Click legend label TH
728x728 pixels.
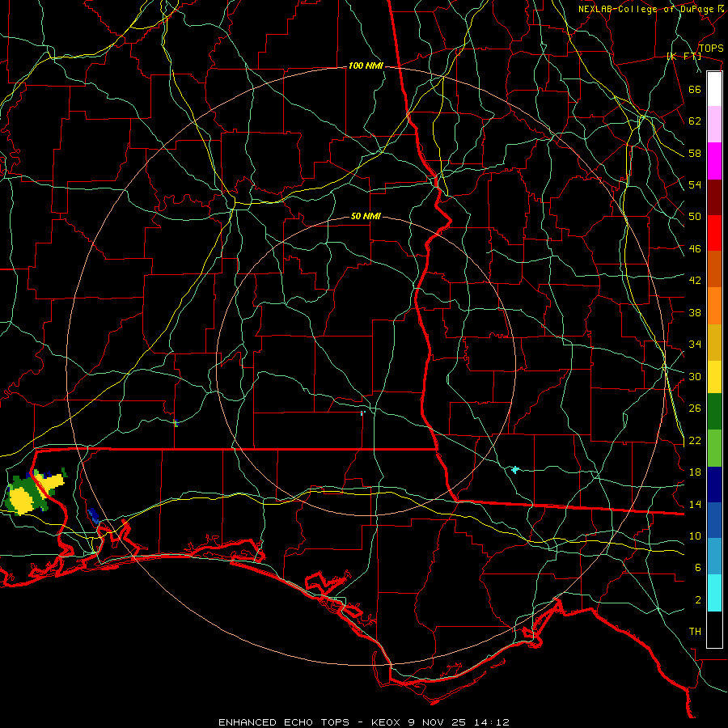[695, 632]
